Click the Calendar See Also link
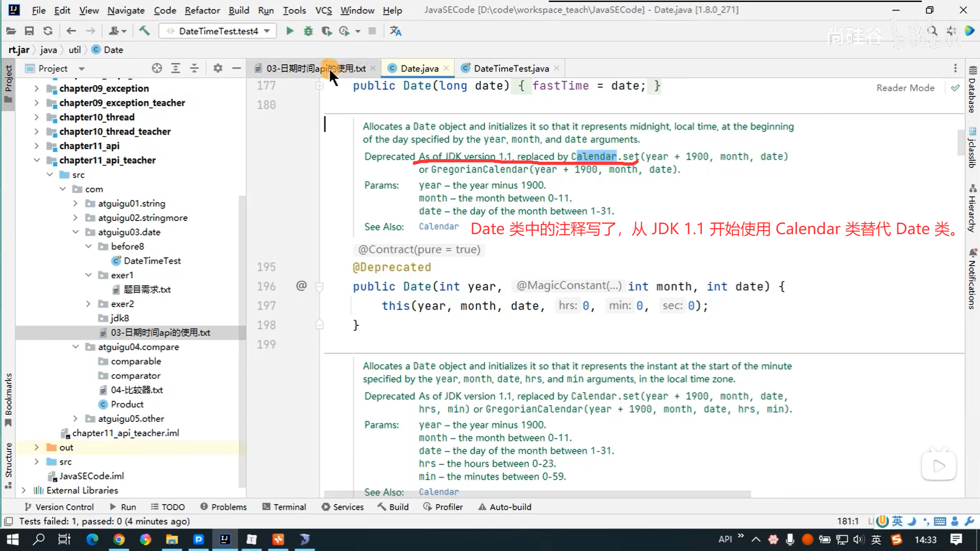This screenshot has width=980, height=551. click(x=438, y=227)
